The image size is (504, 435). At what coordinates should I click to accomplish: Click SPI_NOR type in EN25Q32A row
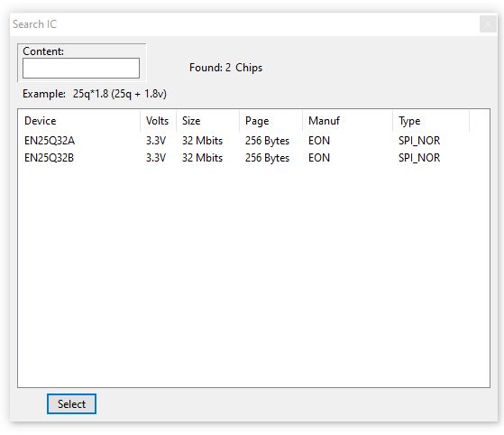(x=419, y=141)
